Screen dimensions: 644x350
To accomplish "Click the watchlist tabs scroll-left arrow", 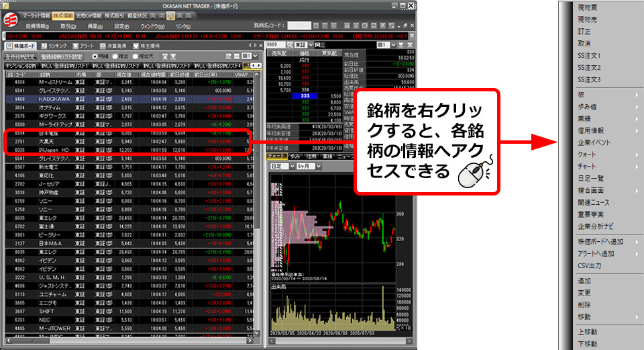I will 254,65.
